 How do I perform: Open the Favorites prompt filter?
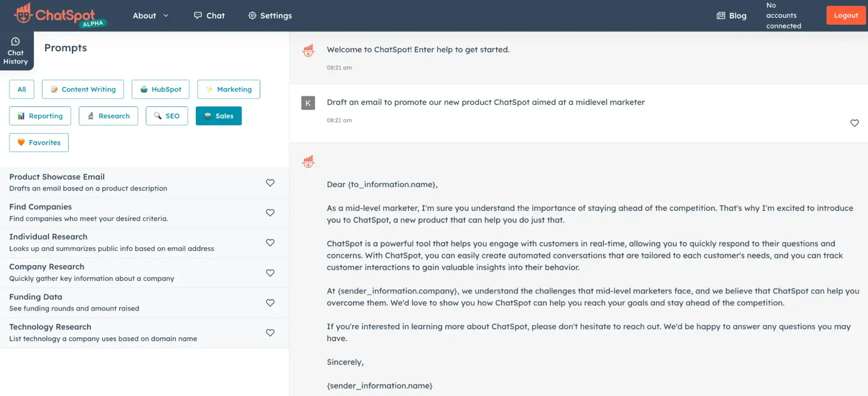click(x=39, y=142)
